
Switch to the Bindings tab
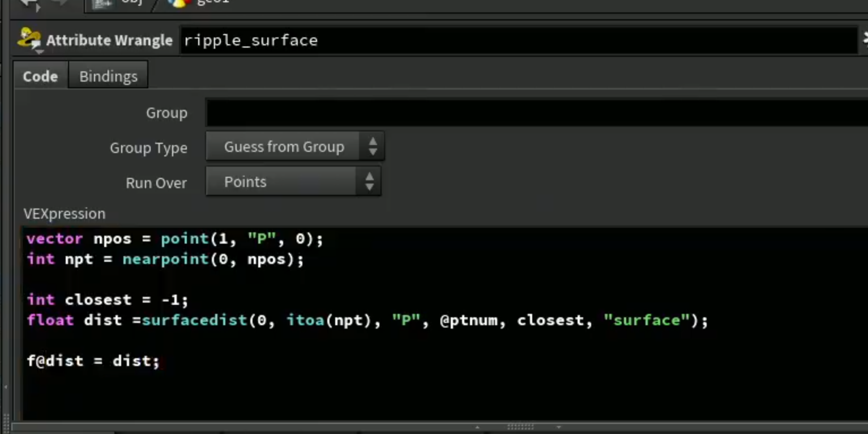(x=108, y=76)
